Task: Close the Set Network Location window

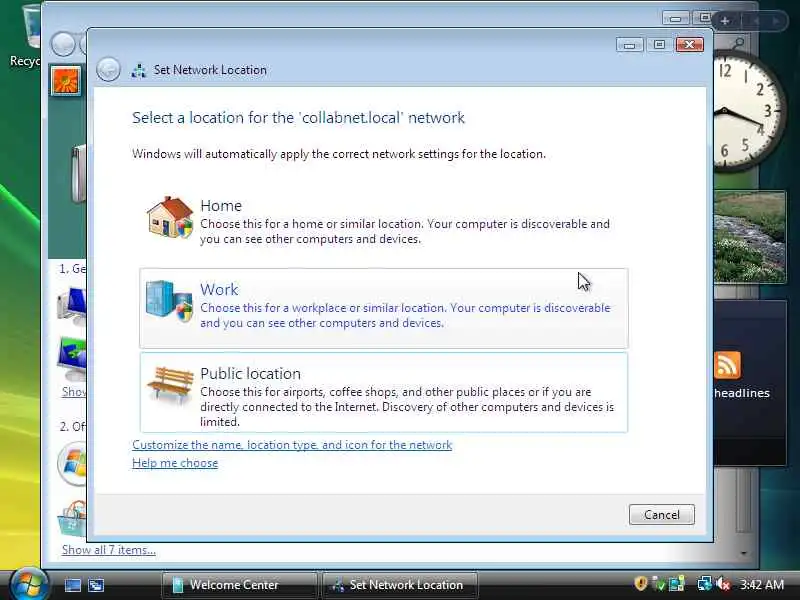Action: pos(689,45)
